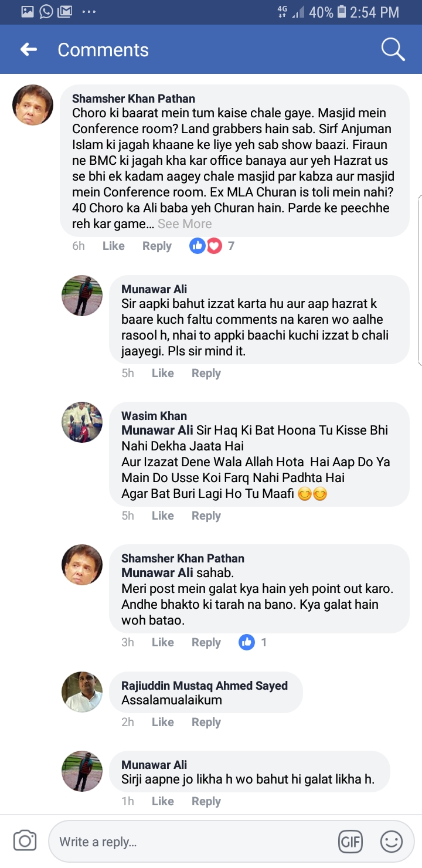
Task: Tap the back arrow in Comments header
Action: pos(29,50)
